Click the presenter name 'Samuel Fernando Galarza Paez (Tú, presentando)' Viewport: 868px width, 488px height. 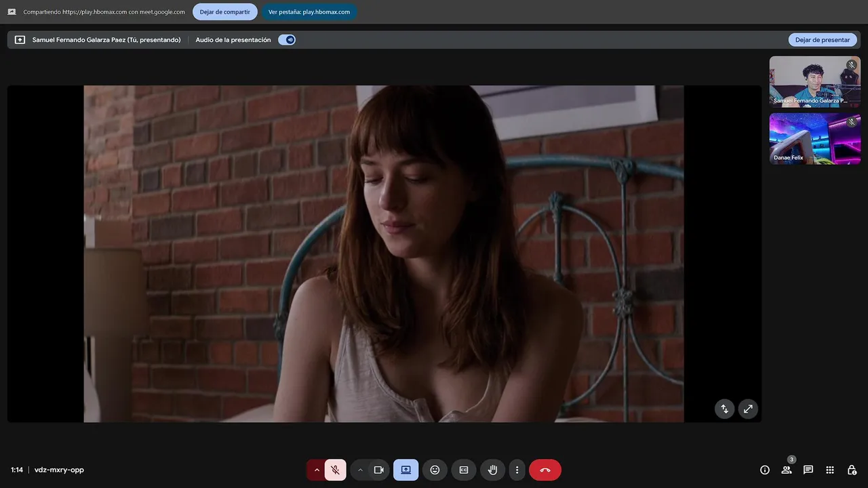click(106, 40)
